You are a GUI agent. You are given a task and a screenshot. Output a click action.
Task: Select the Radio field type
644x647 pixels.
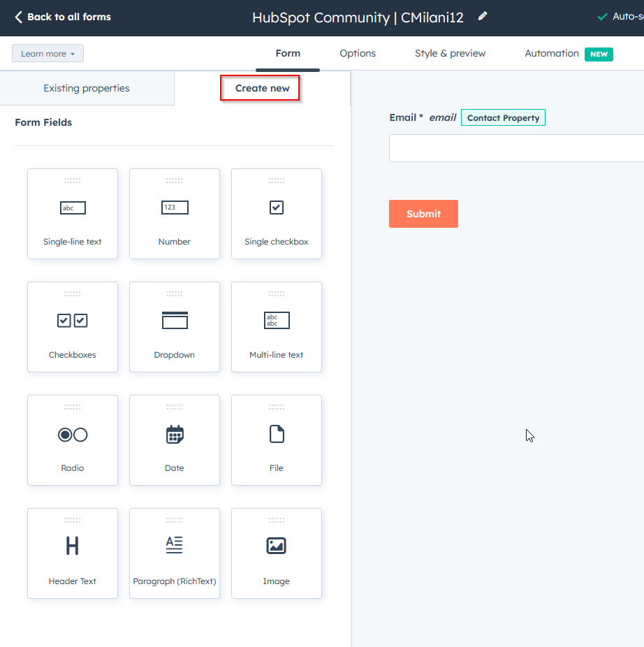click(x=73, y=440)
